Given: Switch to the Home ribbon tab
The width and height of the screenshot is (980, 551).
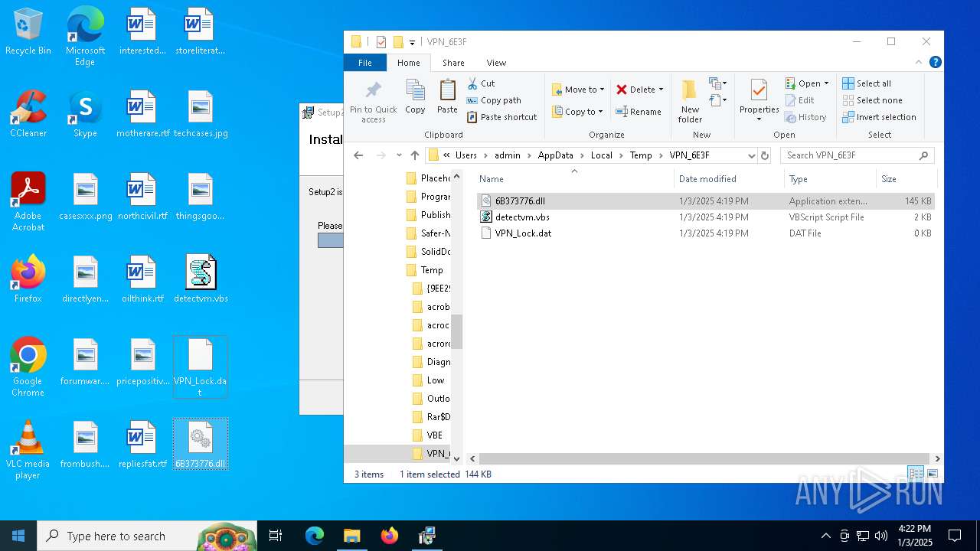Looking at the screenshot, I should click(408, 63).
